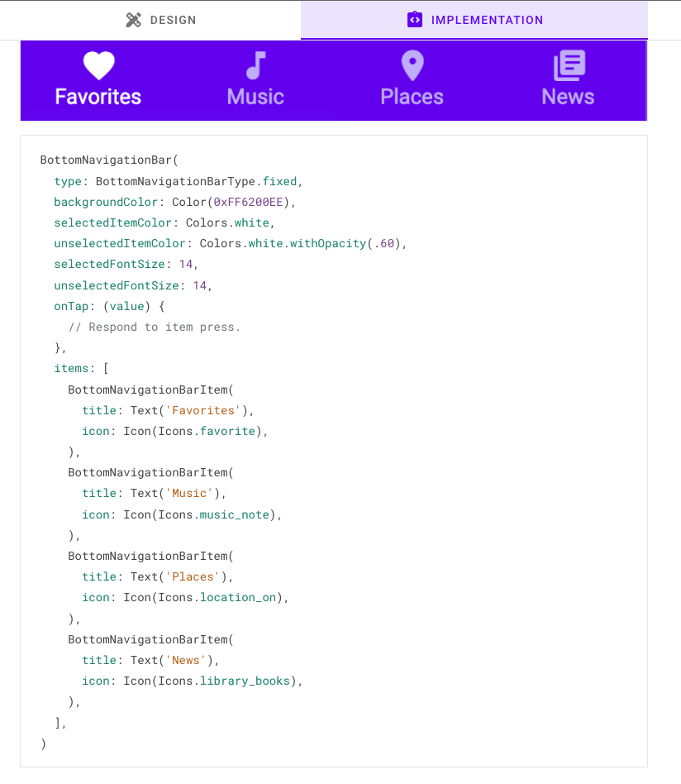The image size is (681, 784).
Task: Select the Favorites label in the navigation bar
Action: (x=98, y=97)
